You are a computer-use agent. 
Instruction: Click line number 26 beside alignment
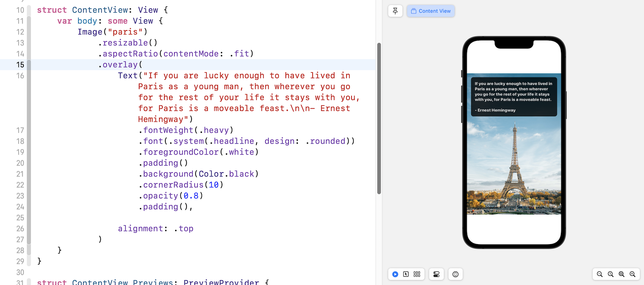(20, 229)
